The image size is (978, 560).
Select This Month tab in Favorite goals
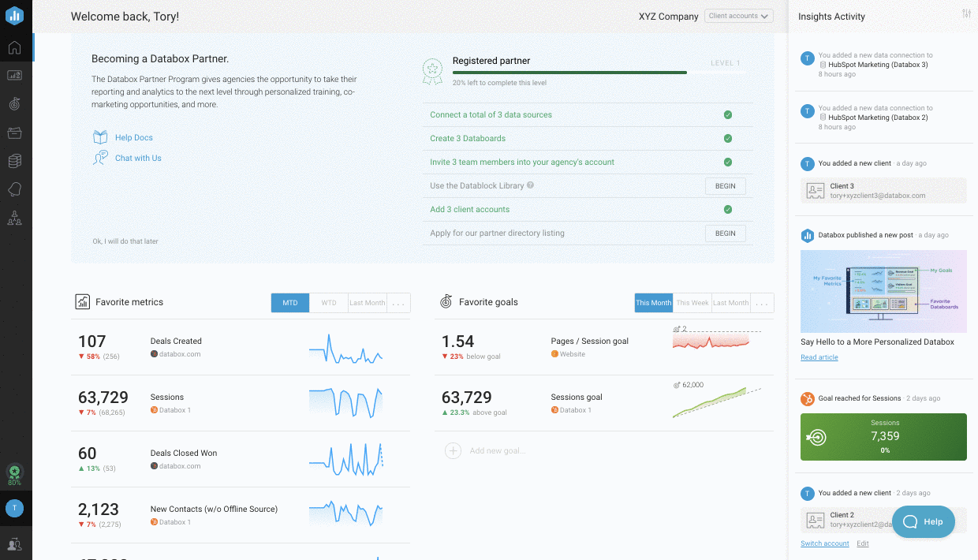(x=654, y=303)
